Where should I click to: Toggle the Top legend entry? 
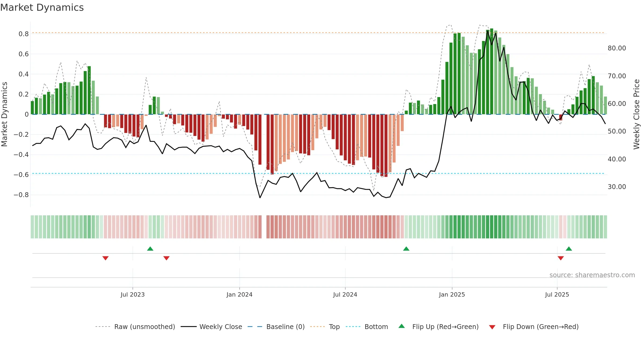[325, 327]
